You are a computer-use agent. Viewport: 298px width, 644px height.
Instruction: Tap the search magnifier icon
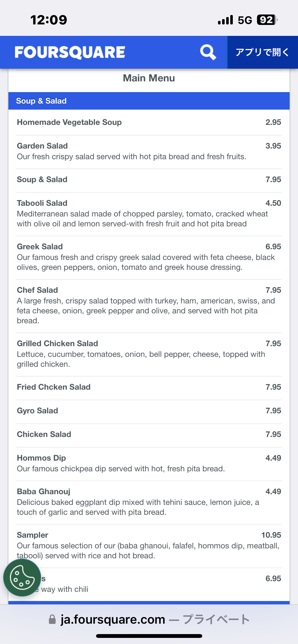point(208,52)
